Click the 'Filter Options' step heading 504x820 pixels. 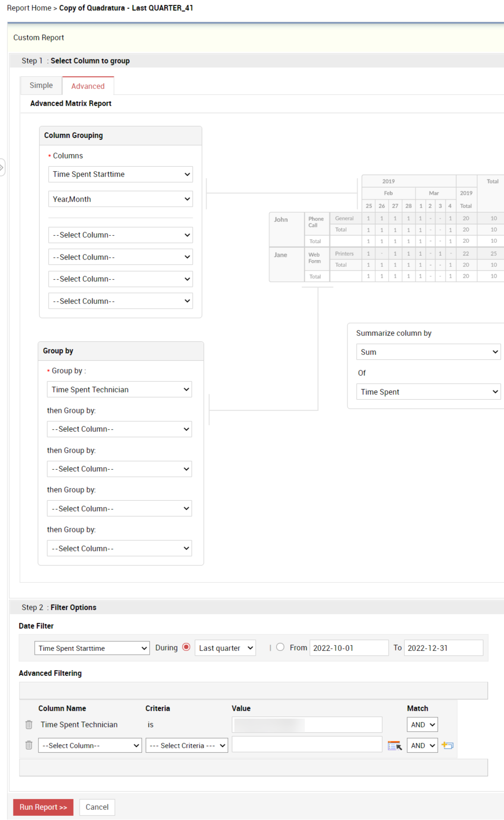point(74,607)
